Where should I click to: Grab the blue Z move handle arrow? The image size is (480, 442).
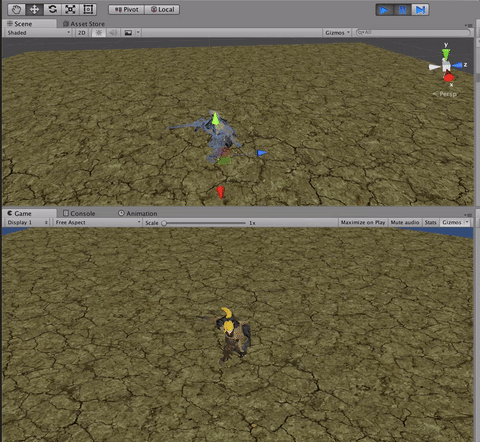coord(261,153)
